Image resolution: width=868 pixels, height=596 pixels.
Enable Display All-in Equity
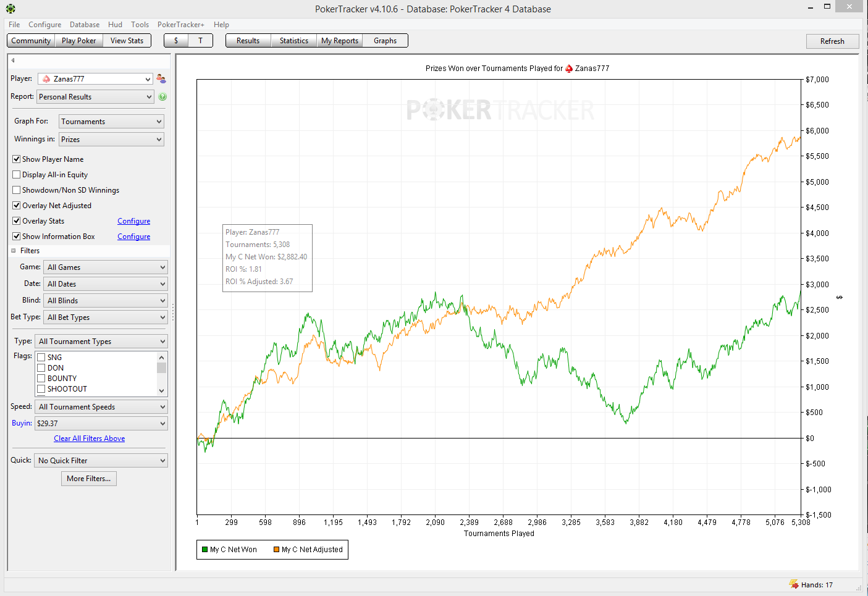(17, 175)
